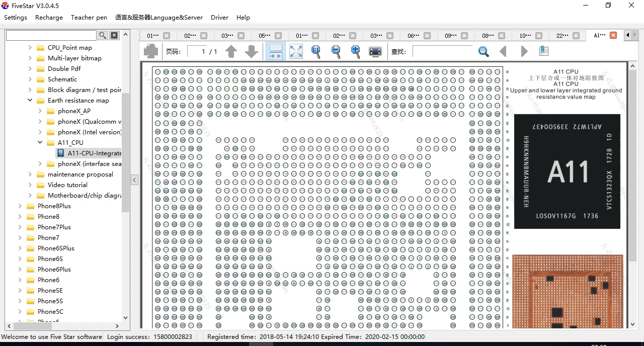644x346 pixels.
Task: Click the find next result arrow
Action: coord(524,51)
